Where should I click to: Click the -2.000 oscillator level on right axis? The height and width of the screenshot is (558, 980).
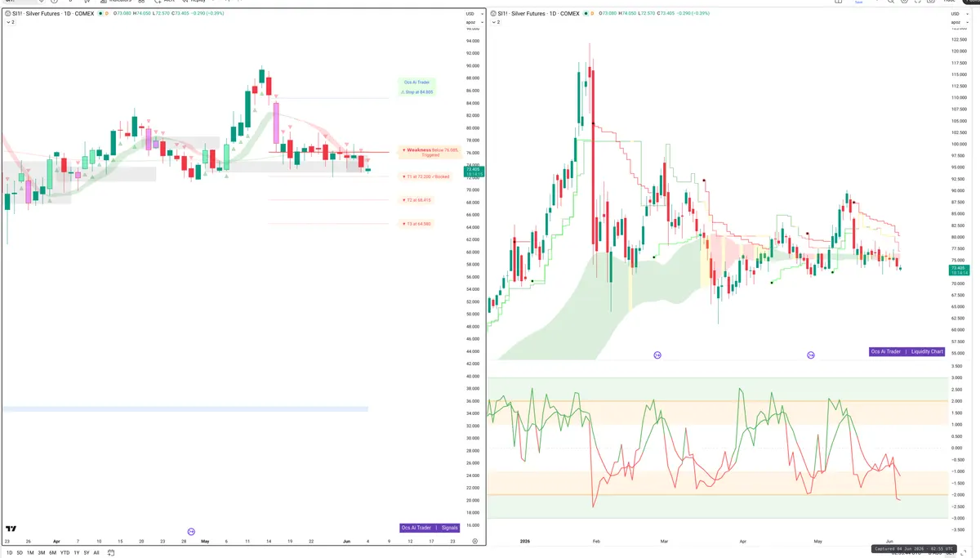point(958,494)
